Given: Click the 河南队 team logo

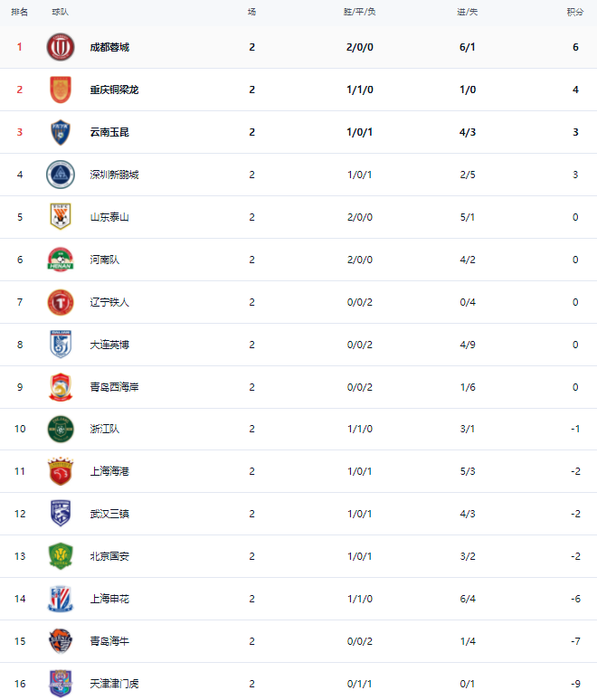Looking at the screenshot, I should point(61,260).
